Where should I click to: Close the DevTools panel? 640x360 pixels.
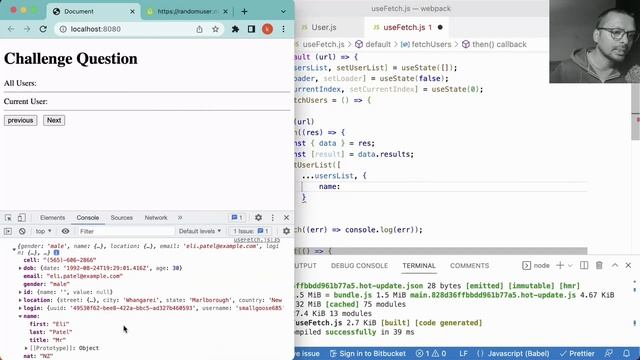(287, 218)
